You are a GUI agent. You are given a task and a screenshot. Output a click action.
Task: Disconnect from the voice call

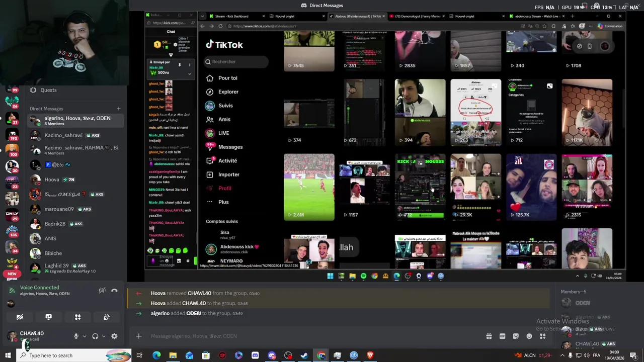click(114, 290)
